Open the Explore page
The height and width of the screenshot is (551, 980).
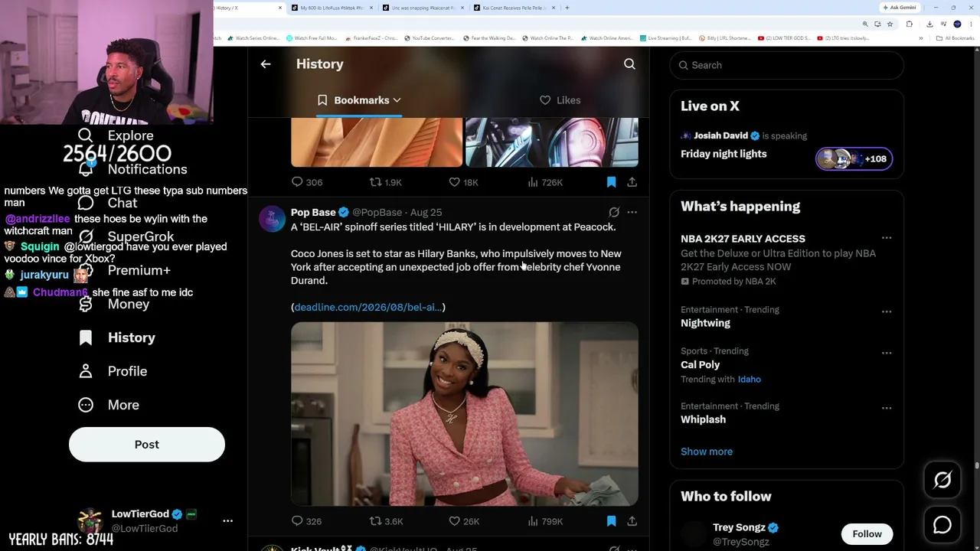click(x=116, y=135)
